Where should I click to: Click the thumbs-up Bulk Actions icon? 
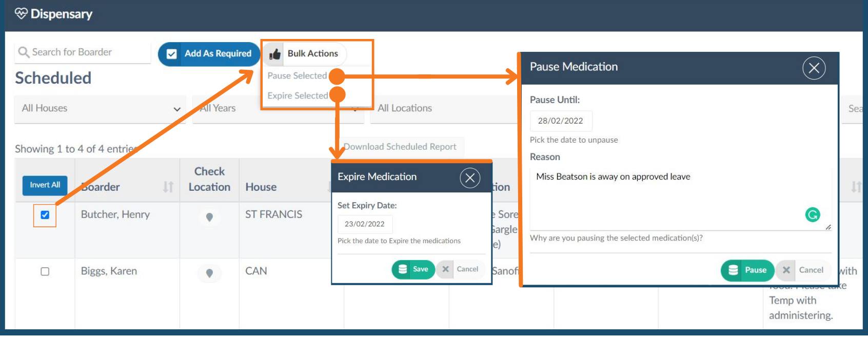pos(275,54)
